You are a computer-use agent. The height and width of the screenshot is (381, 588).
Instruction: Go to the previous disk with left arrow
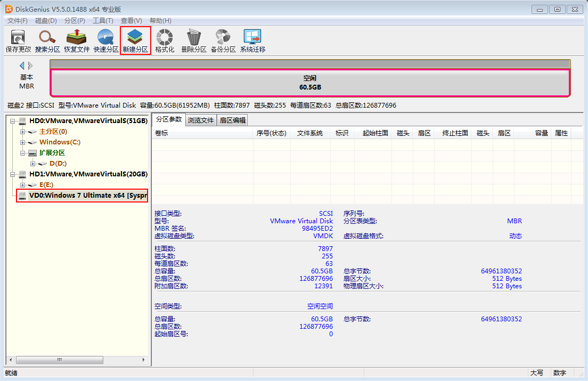[x=22, y=66]
